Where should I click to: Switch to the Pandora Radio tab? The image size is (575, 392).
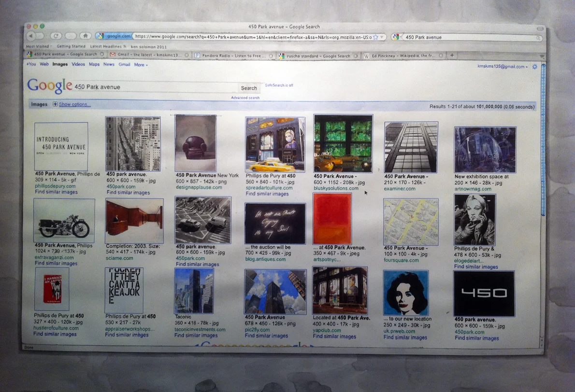coord(234,56)
